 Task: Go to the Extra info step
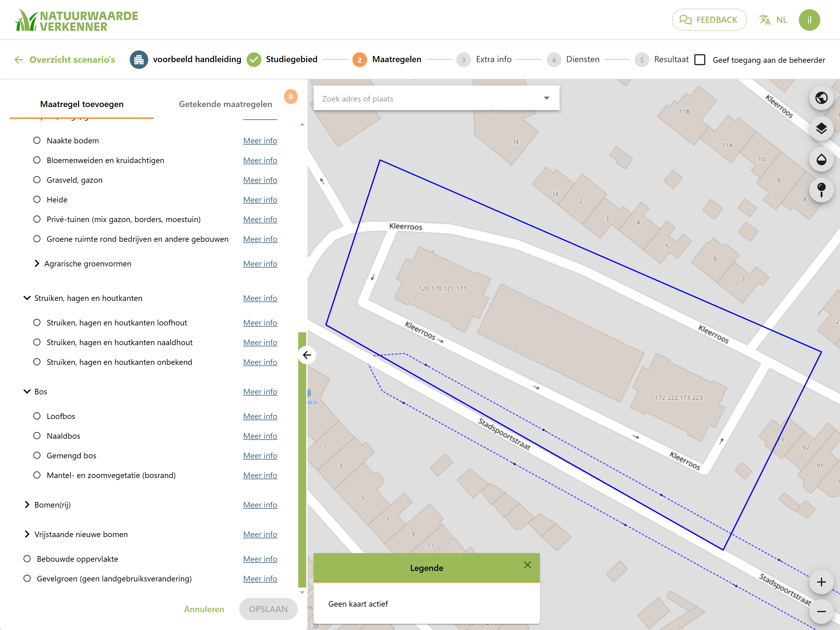[x=494, y=60]
